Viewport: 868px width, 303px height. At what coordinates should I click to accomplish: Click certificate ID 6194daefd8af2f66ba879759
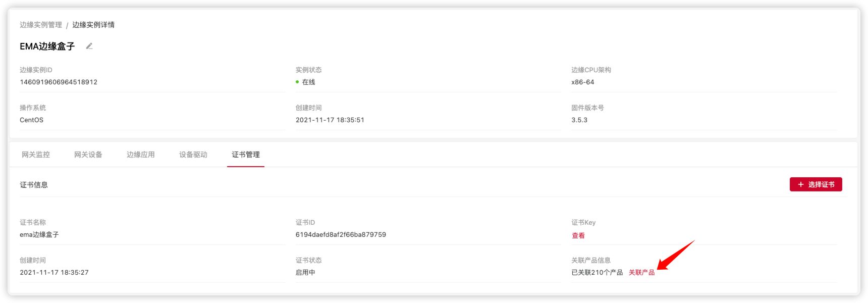(341, 234)
